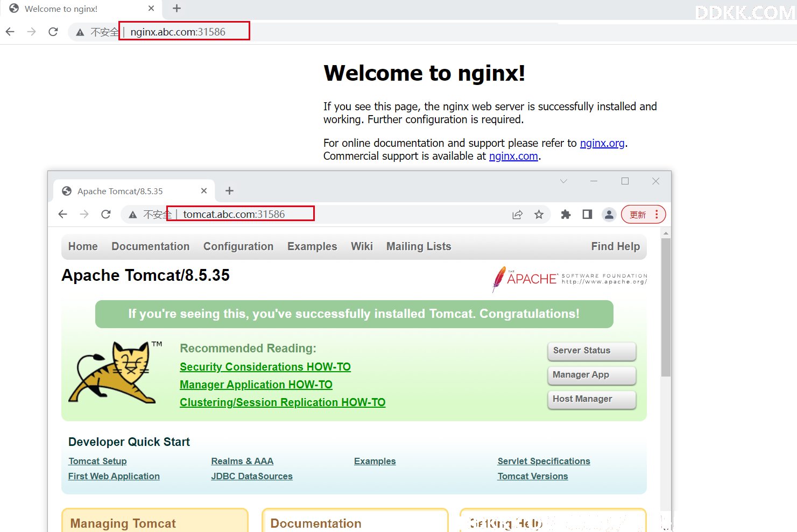Viewport: 797px width, 532px height.
Task: Click the not-secure warning icon beside nginx.abc.com
Action: pos(80,32)
